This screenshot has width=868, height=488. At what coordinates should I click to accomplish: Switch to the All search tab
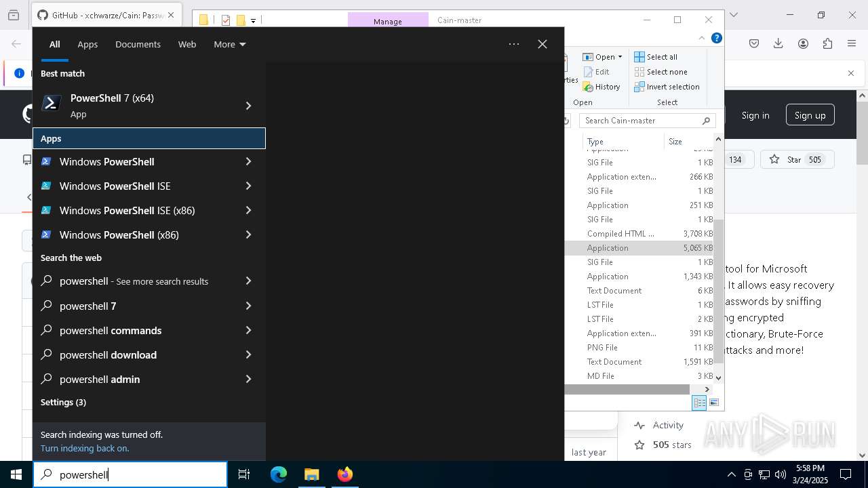coord(54,44)
